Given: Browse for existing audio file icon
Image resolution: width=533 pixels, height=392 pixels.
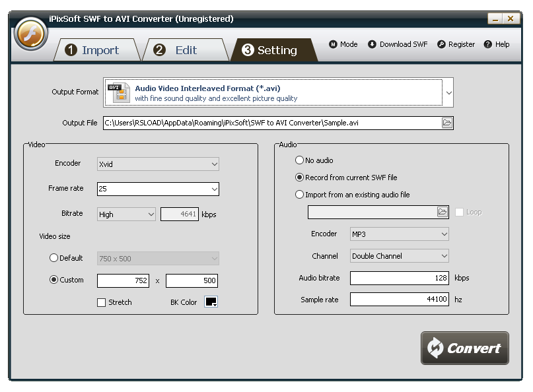Looking at the screenshot, I should tap(443, 212).
